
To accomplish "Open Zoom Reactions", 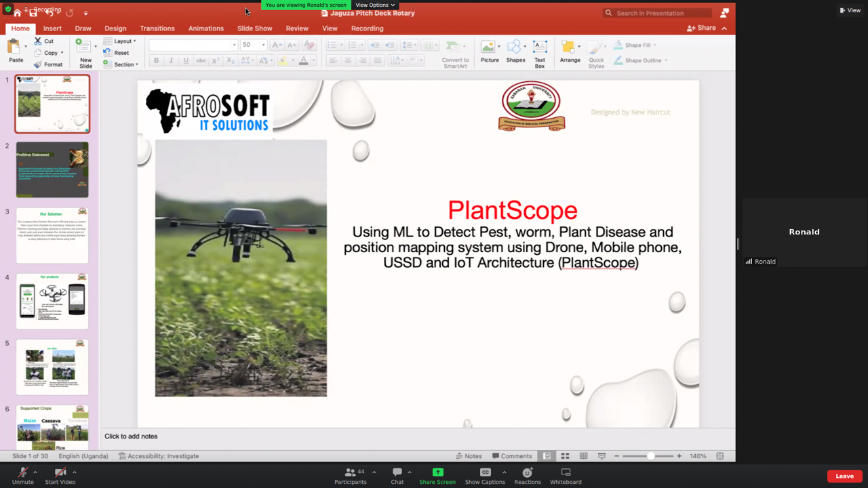I will [528, 476].
